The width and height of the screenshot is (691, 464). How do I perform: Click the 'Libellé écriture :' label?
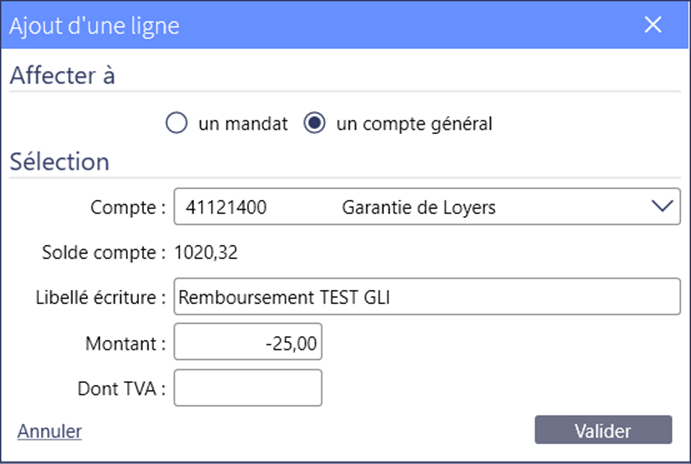click(101, 297)
